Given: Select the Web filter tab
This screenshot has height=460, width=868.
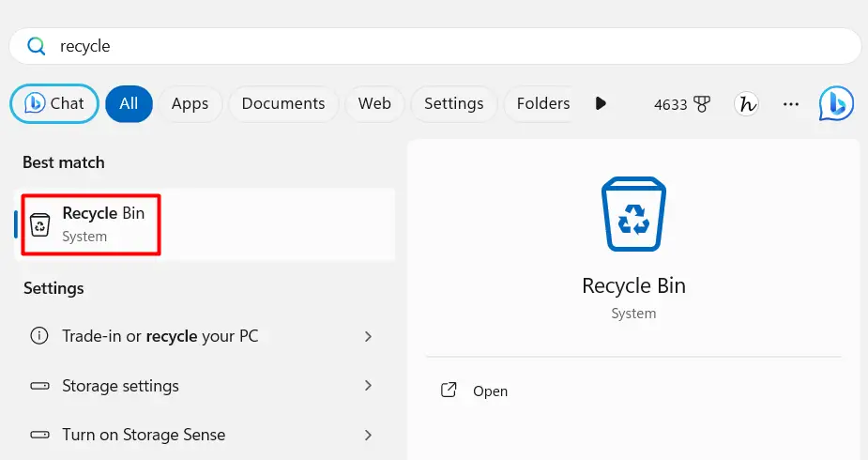Looking at the screenshot, I should point(374,103).
